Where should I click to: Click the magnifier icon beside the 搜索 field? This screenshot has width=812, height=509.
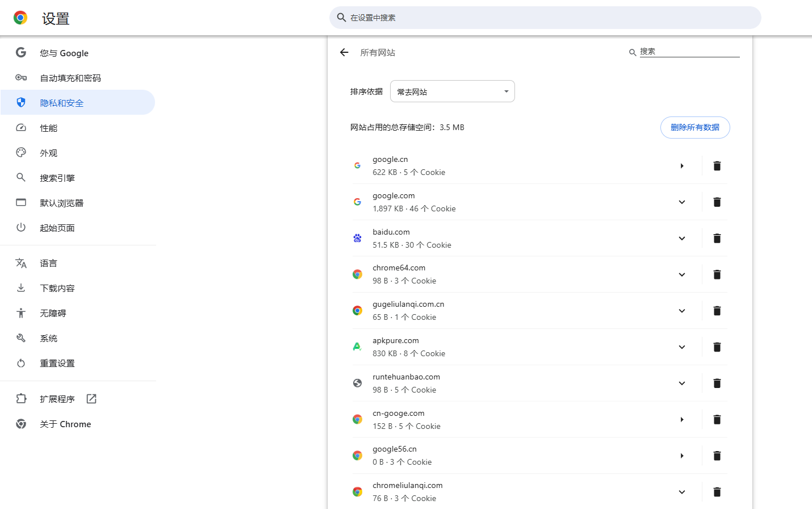point(632,52)
